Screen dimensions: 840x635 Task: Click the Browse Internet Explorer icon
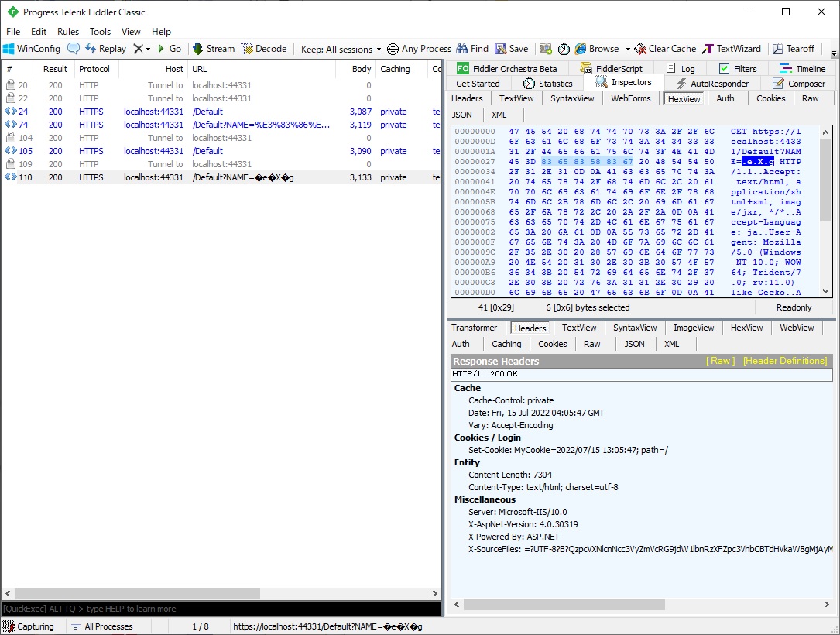(x=581, y=49)
